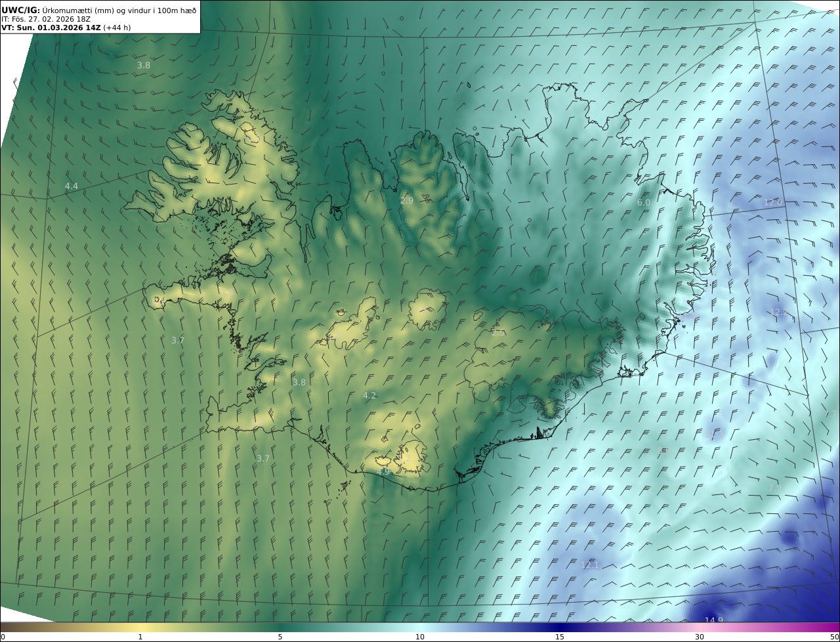This screenshot has height=642, width=840.
Task: Click the 4.9 value label near the coast
Action: [x=383, y=471]
